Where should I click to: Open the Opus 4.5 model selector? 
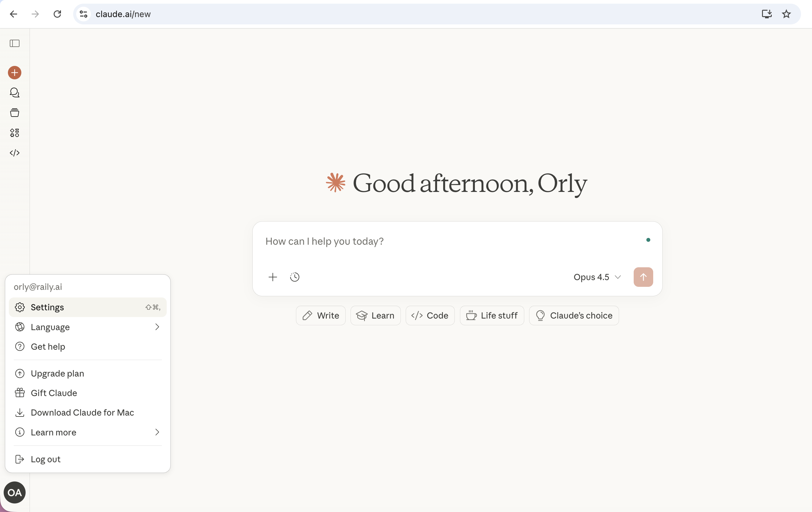point(597,277)
